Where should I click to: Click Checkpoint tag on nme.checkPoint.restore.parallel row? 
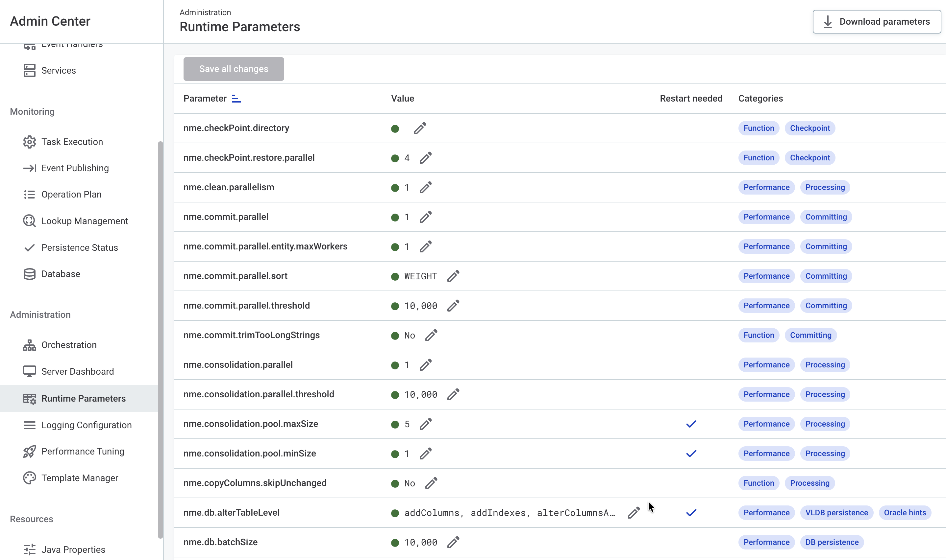(810, 158)
